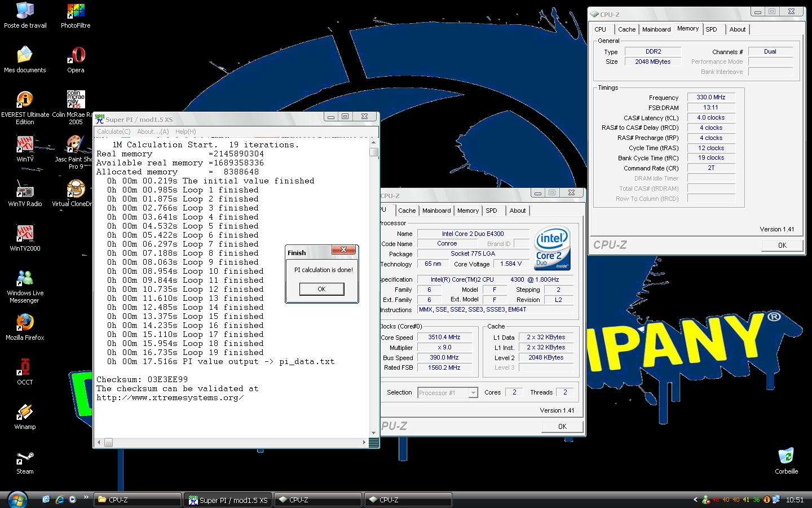
Task: Click the Level 2 2048 KBytes value
Action: click(546, 357)
